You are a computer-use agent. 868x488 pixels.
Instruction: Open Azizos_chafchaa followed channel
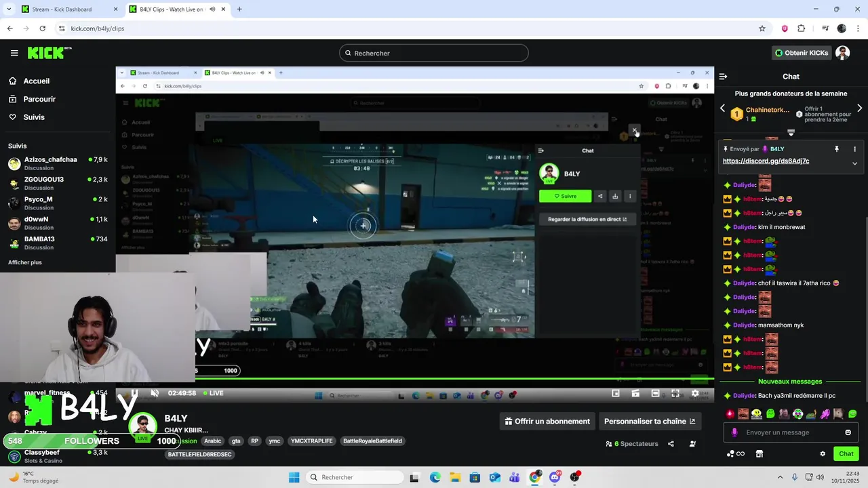click(x=58, y=163)
